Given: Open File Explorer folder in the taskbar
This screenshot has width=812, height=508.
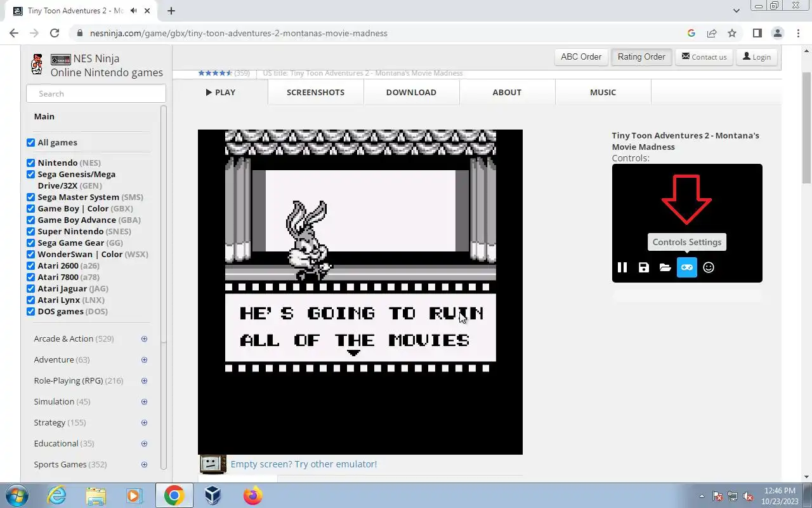Looking at the screenshot, I should point(96,495).
